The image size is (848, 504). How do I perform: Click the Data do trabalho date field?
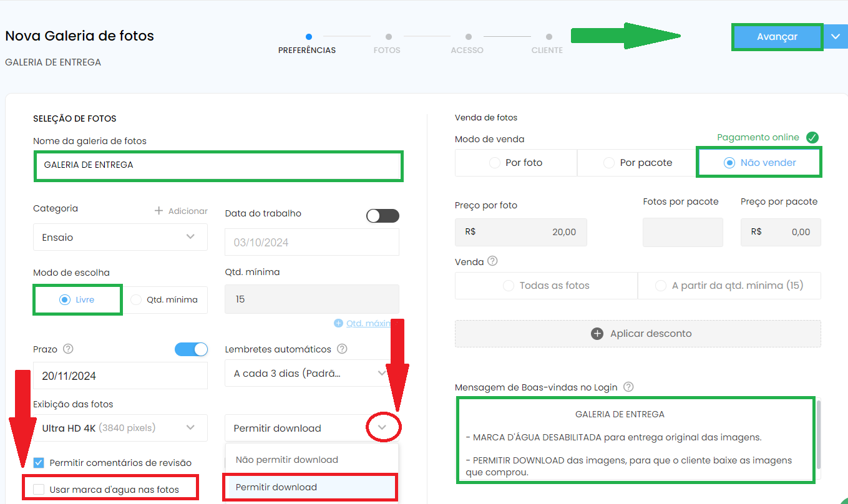pos(311,242)
